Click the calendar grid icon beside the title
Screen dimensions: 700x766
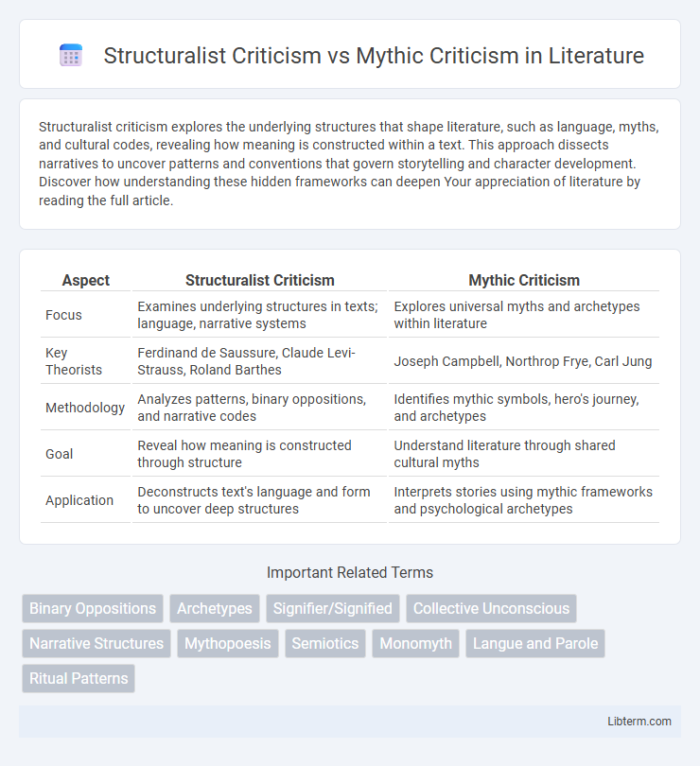click(71, 56)
